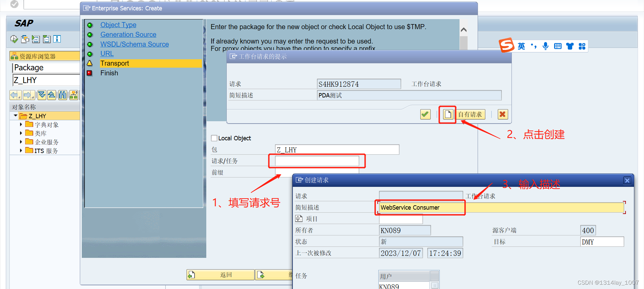Select the Finish step in wizard
Viewport: 644px width, 289px height.
pos(109,73)
